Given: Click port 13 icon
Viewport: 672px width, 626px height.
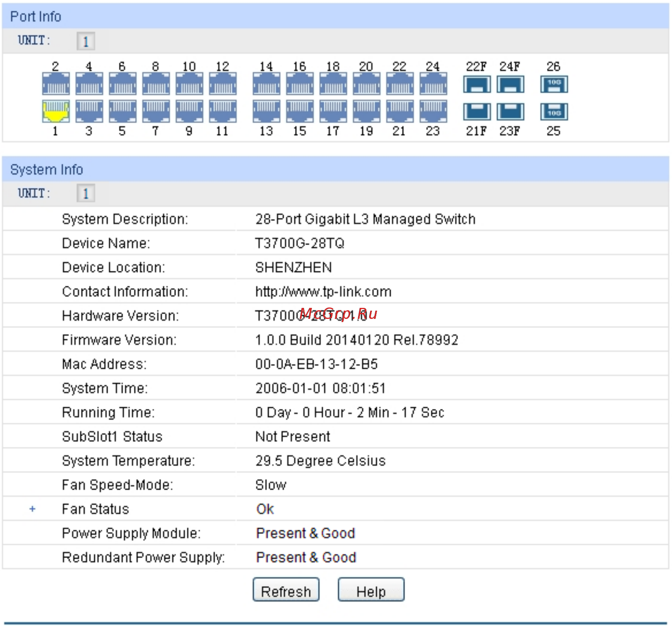Looking at the screenshot, I should [x=267, y=111].
